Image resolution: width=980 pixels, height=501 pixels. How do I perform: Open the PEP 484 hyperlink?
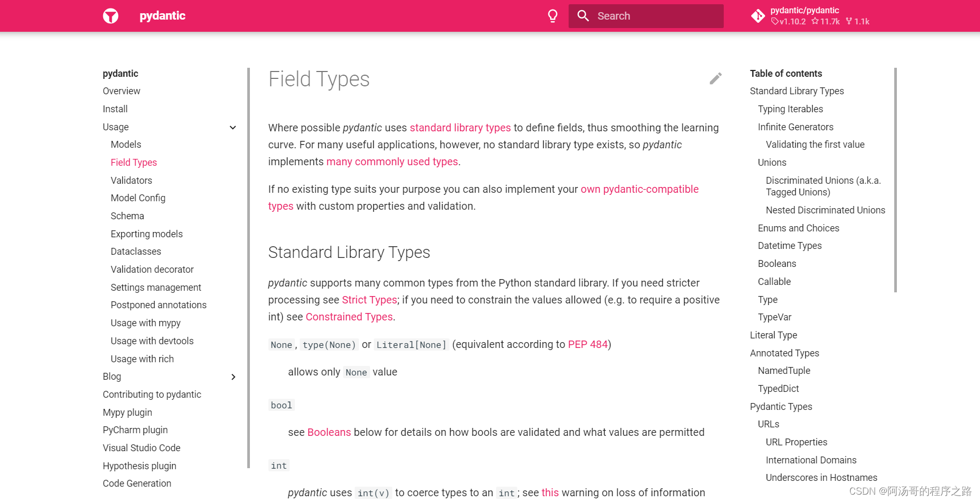[588, 344]
